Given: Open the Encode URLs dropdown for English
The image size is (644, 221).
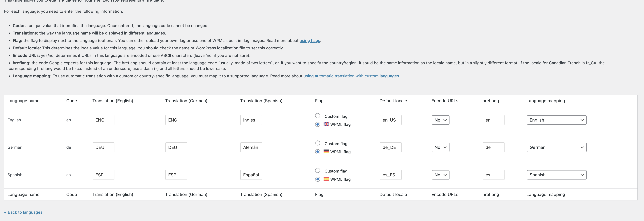Looking at the screenshot, I should coord(440,120).
